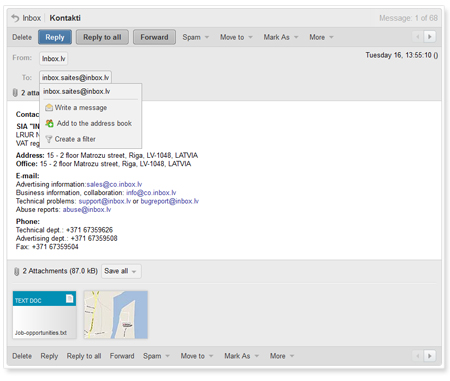Click the Forward button at top
The image size is (450, 381).
(154, 37)
